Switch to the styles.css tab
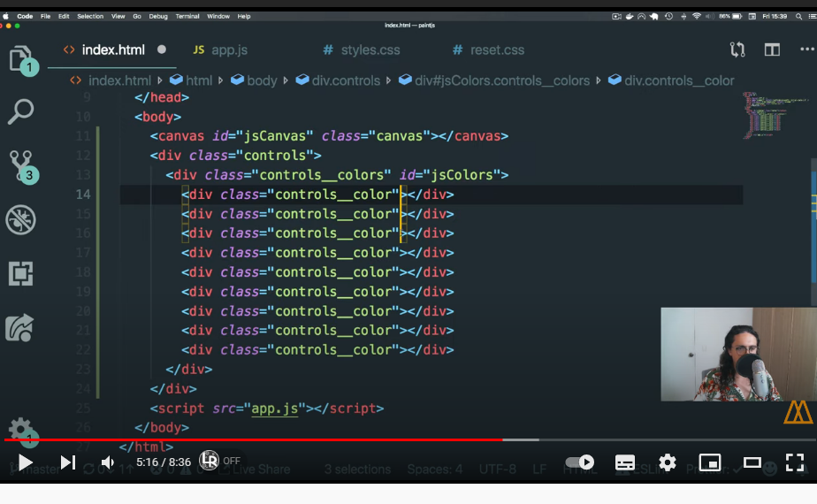Screen dimensions: 817x504 (362, 50)
